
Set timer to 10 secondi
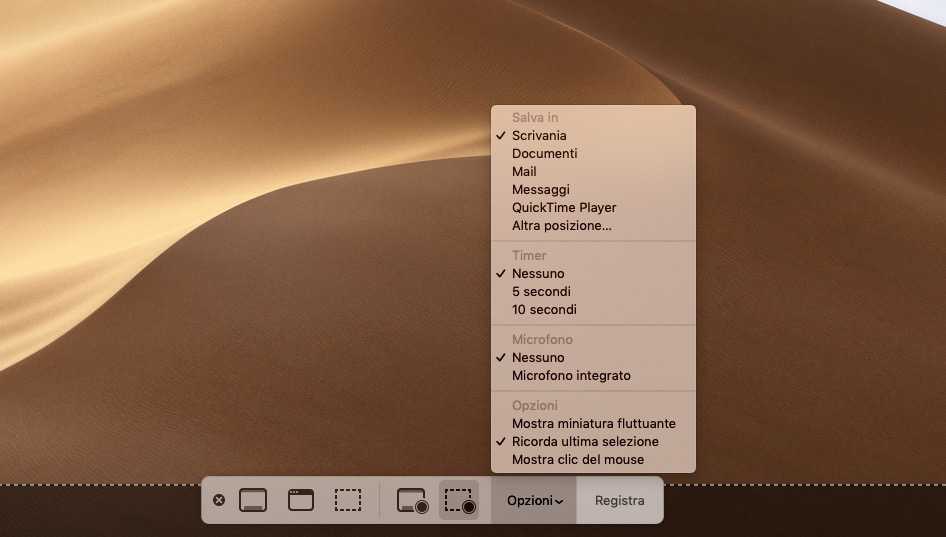click(x=544, y=310)
